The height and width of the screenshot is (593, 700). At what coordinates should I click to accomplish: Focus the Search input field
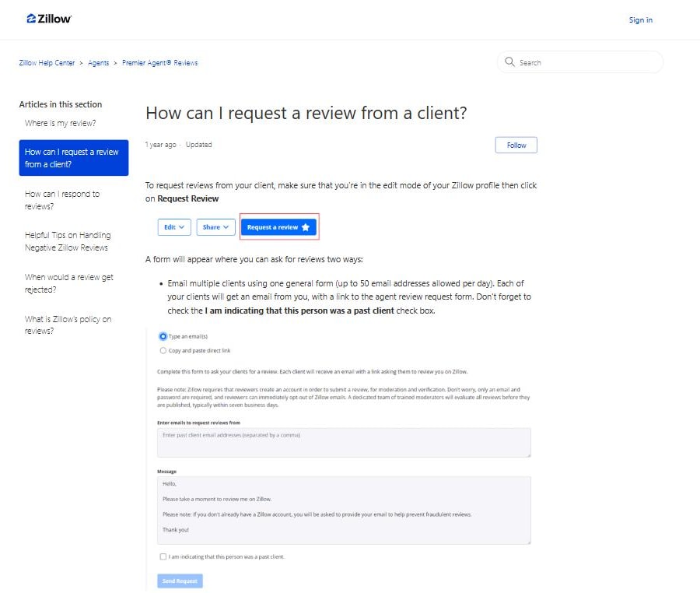point(580,62)
